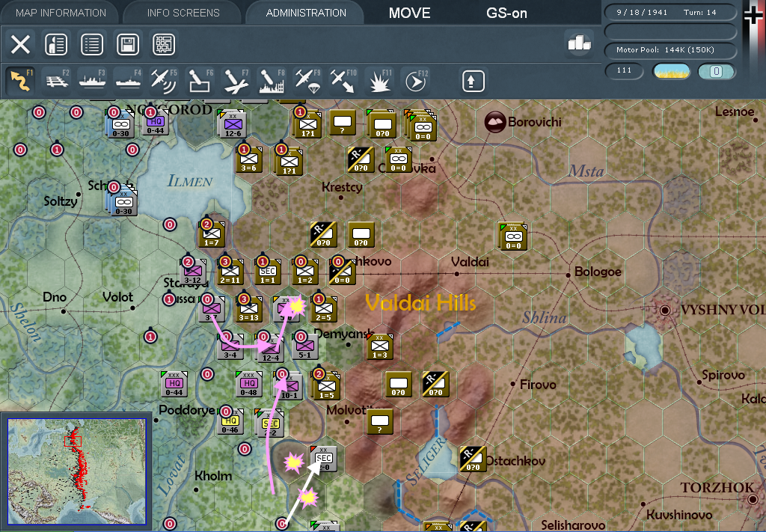The height and width of the screenshot is (532, 766).
Task: Select the Soviet unit counter 1=5
Action: (x=326, y=386)
